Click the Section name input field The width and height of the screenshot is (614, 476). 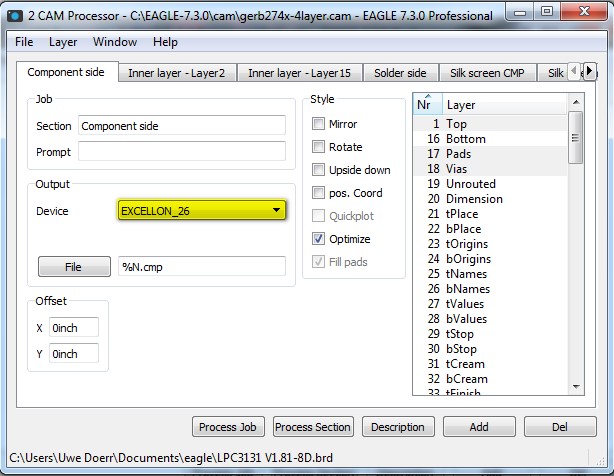[181, 126]
